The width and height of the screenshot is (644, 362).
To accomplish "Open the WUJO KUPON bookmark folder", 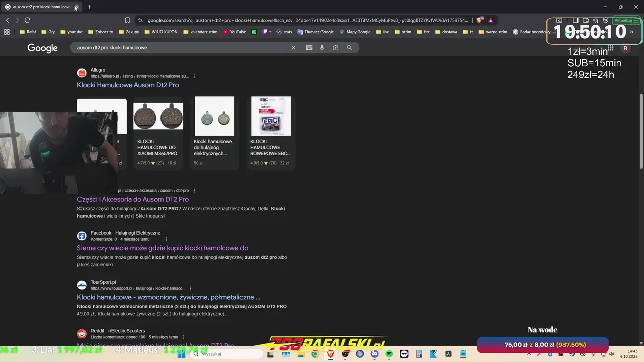I will (161, 32).
